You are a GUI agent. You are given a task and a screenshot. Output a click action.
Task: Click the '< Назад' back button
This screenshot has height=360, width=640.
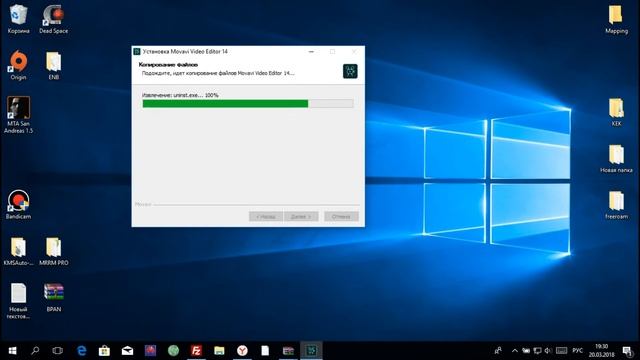click(266, 216)
